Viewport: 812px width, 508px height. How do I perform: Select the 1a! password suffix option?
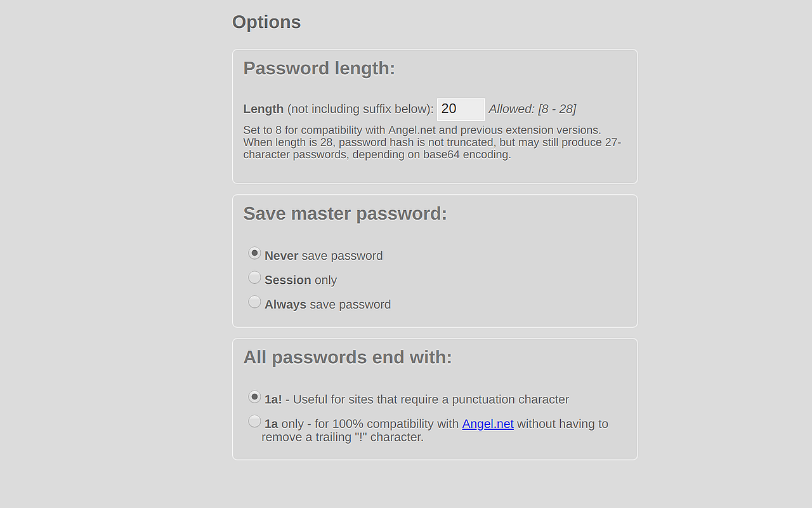(254, 397)
